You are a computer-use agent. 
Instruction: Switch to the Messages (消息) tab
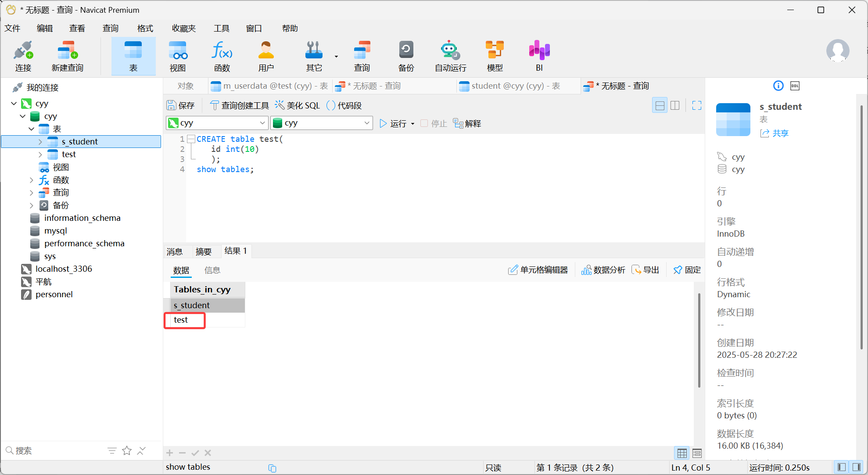tap(175, 252)
